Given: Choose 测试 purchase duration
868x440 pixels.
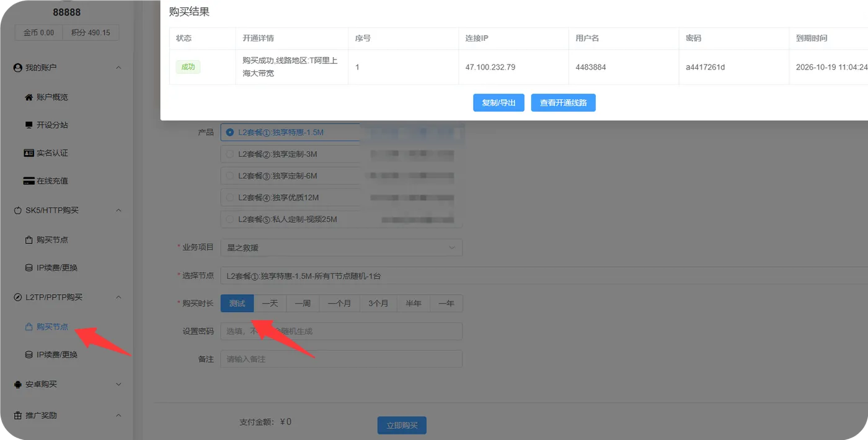Looking at the screenshot, I should [237, 303].
